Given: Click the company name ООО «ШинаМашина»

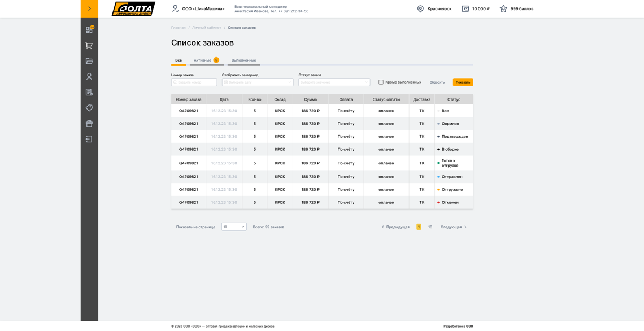Looking at the screenshot, I should [x=203, y=8].
